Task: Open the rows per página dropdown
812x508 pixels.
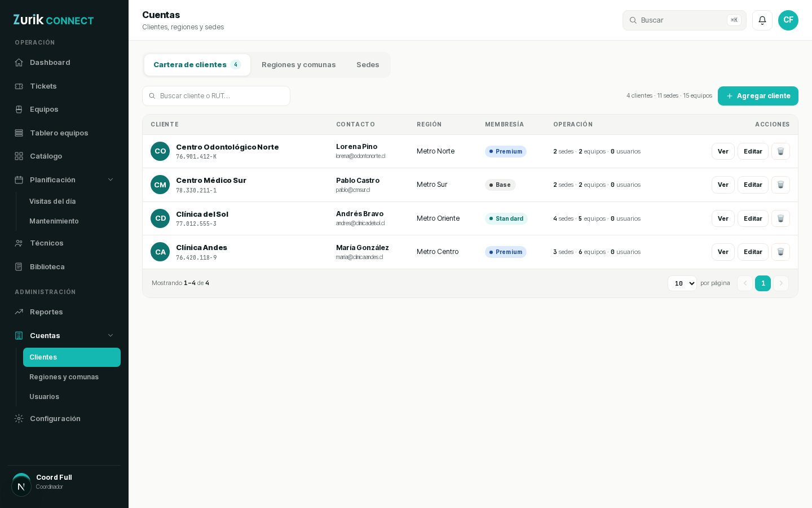Action: [x=682, y=283]
